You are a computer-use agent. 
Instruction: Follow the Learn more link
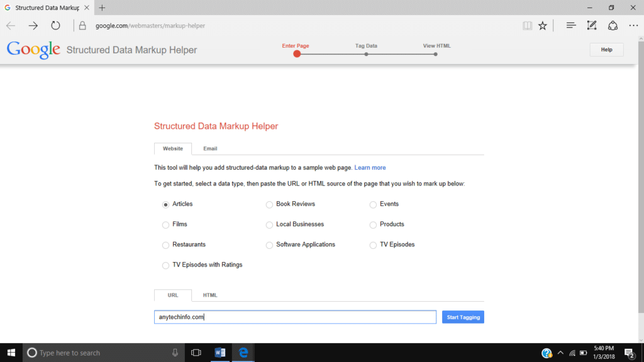(370, 167)
